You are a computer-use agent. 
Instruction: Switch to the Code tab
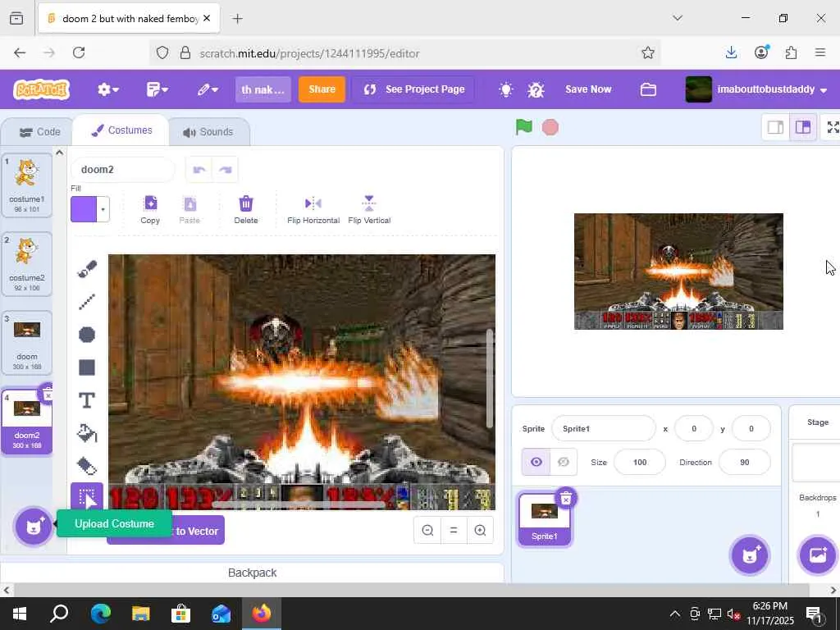click(x=39, y=132)
